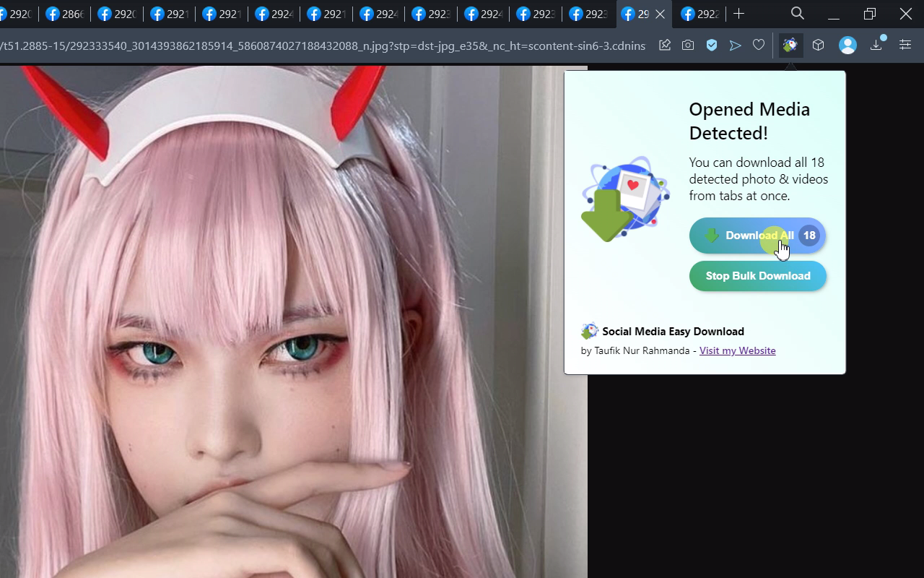
Task: Click the Opened Media Detected! heading
Action: pos(749,121)
